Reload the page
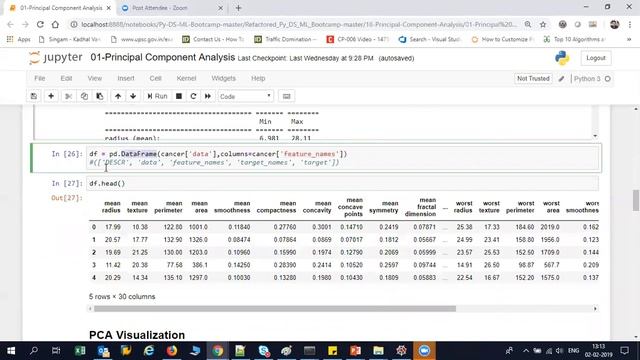Screen dimensions: 640x360 pyautogui.click(x=40, y=24)
